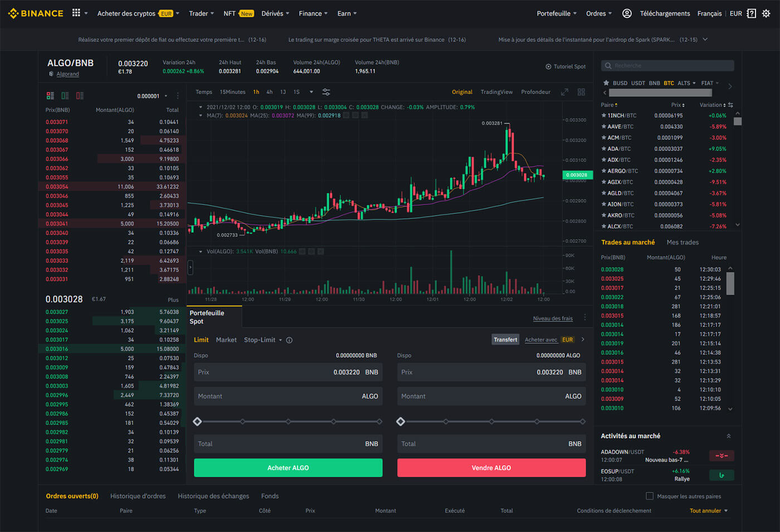Image resolution: width=780 pixels, height=532 pixels.
Task: Open the user profile icon
Action: 627,13
